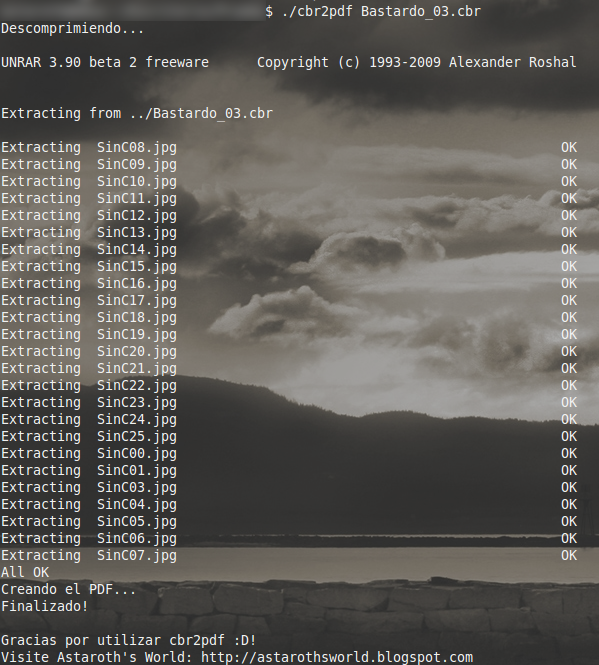Screen dimensions: 599x665
Task: Click the './cbr2pdf Bastardo_03.cbr' command text
Action: coord(381,11)
